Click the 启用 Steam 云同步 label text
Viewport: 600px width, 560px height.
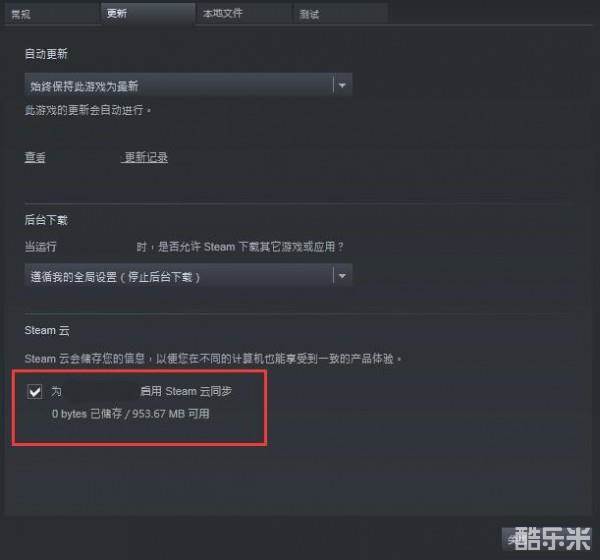coord(186,391)
